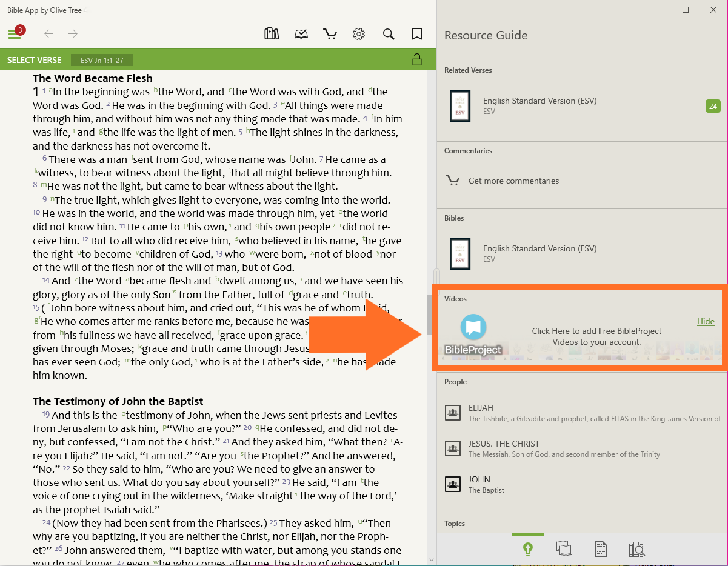Image resolution: width=728 pixels, height=566 pixels.
Task: Open the reading plans icon
Action: click(x=301, y=34)
